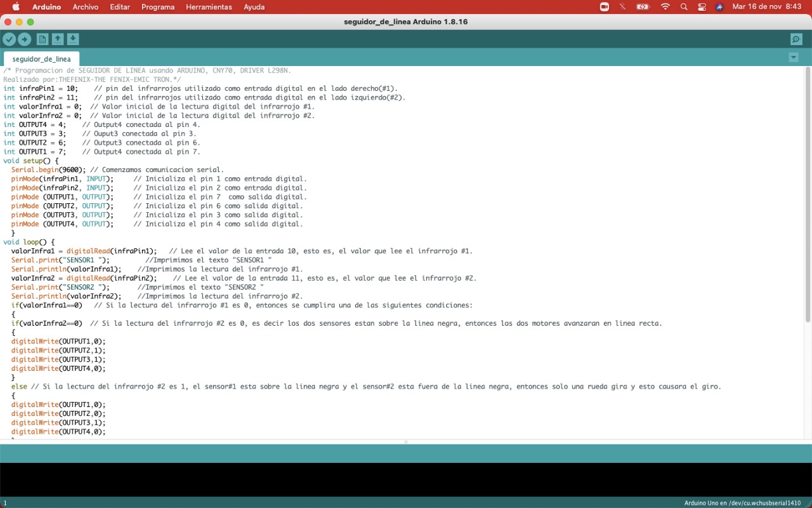
Task: Open the Herramientas menu
Action: [x=209, y=7]
